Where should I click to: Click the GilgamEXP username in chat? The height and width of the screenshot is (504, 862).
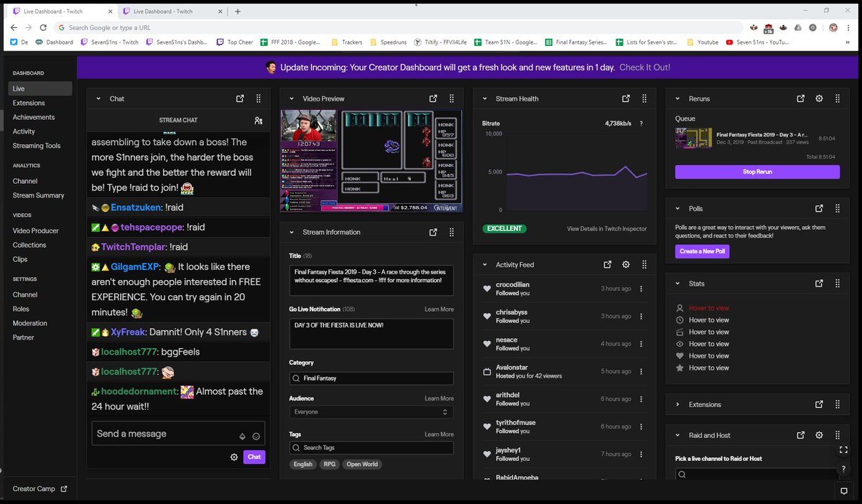[x=135, y=266]
